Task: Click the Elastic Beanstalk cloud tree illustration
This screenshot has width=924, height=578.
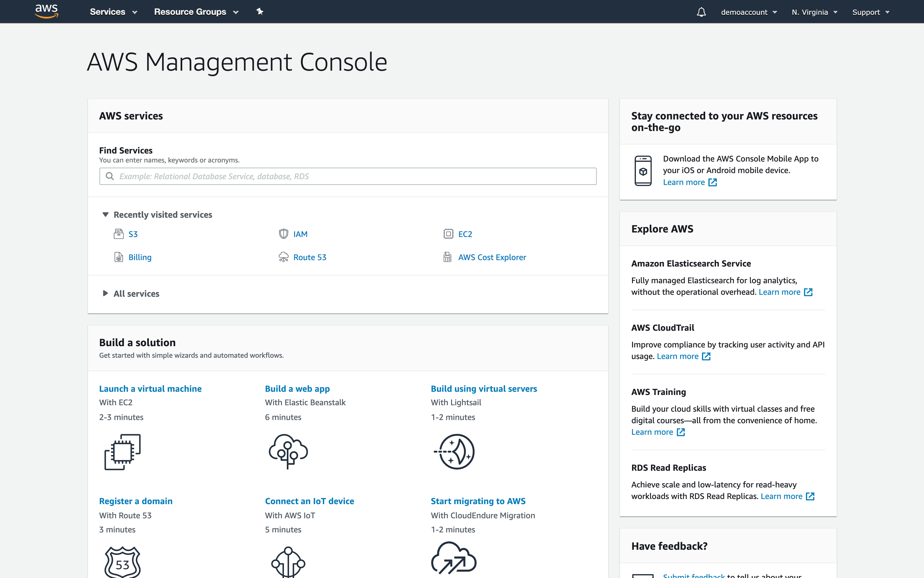Action: pyautogui.click(x=288, y=451)
